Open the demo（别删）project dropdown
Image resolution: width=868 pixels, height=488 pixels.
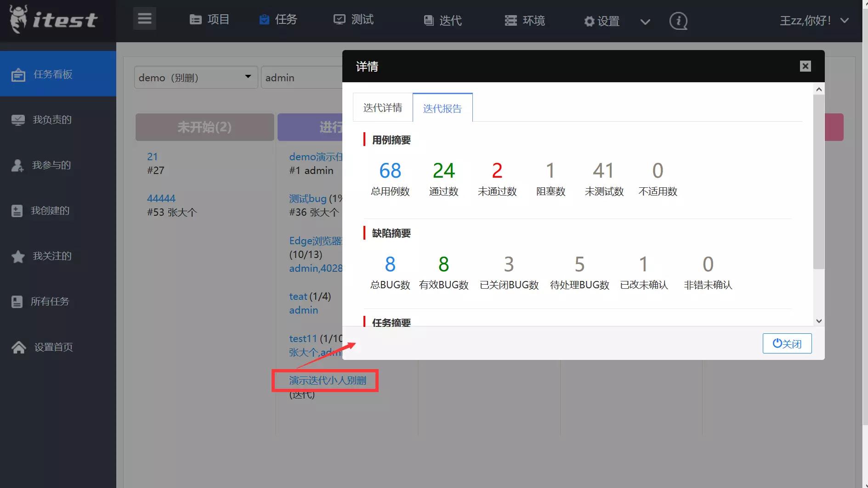click(x=195, y=77)
